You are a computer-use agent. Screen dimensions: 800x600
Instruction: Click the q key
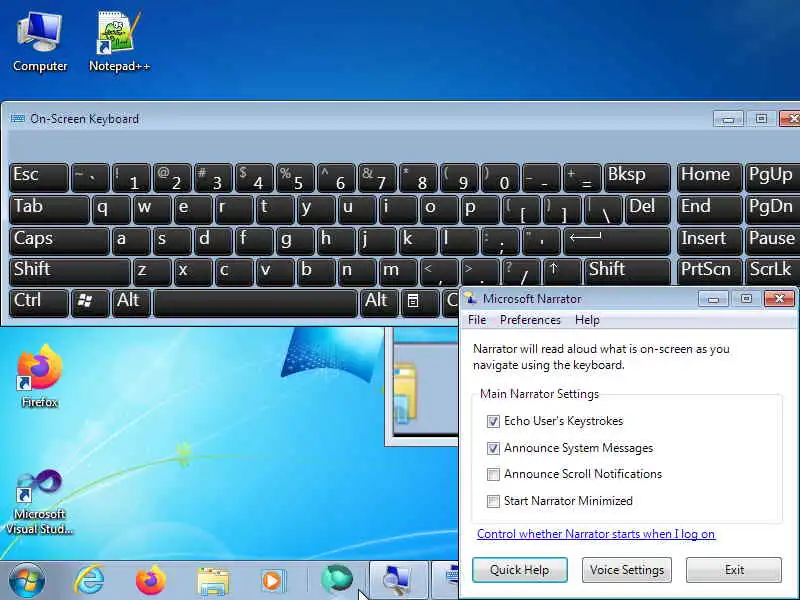[110, 209]
